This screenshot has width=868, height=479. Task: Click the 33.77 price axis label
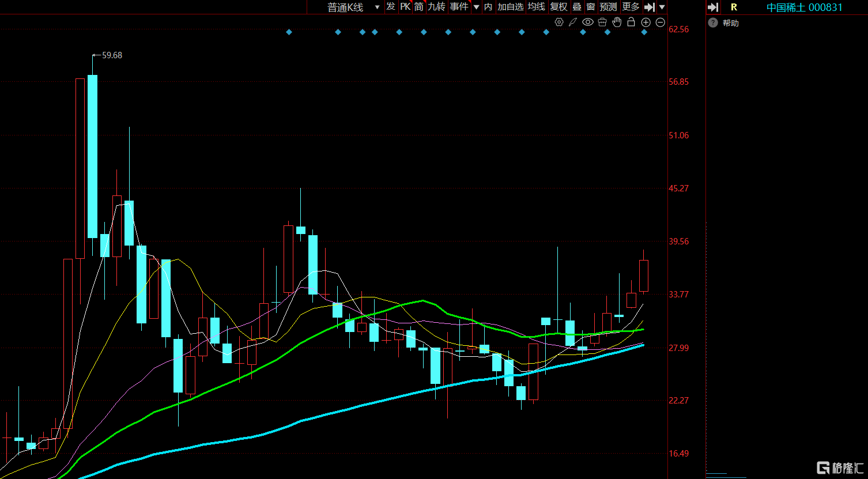(679, 295)
